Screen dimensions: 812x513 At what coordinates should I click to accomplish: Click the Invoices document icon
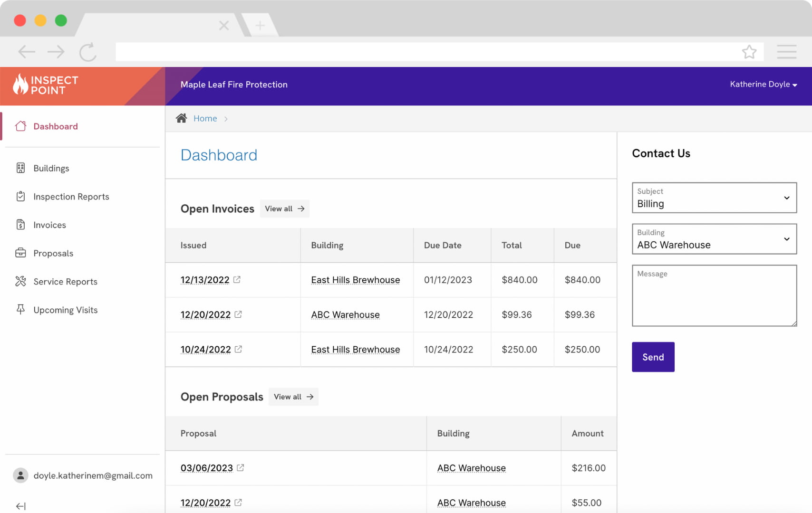click(20, 225)
